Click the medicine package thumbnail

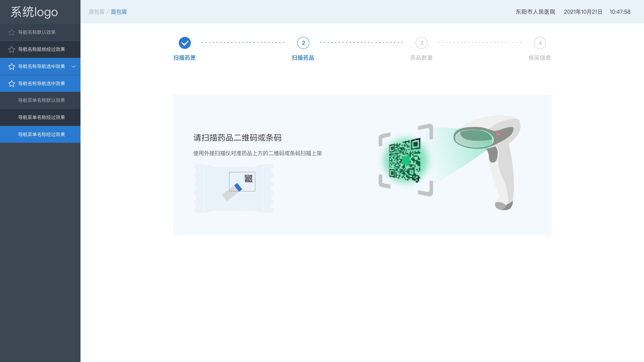[x=234, y=188]
